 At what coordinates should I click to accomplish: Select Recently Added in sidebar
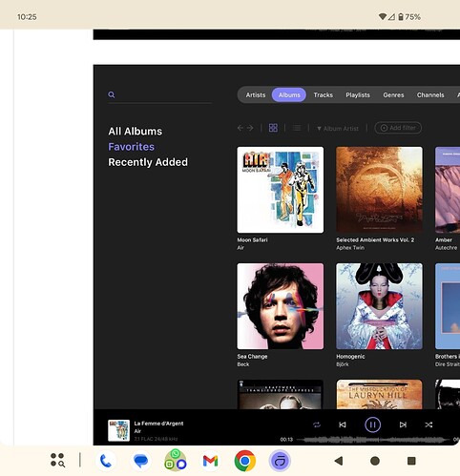[148, 162]
